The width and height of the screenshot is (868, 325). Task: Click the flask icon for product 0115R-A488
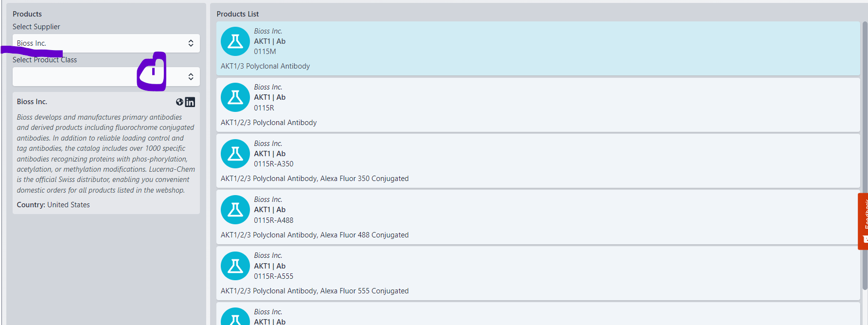(x=235, y=210)
